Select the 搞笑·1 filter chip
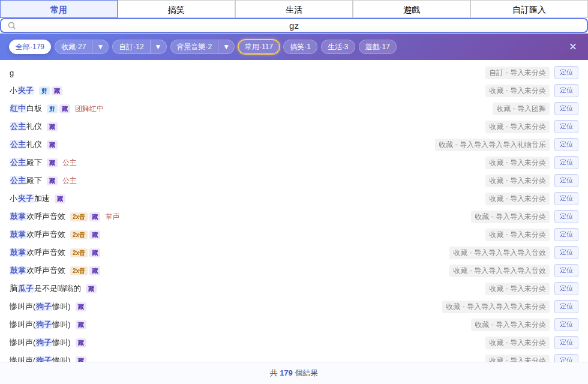The height and width of the screenshot is (384, 588). 301,47
